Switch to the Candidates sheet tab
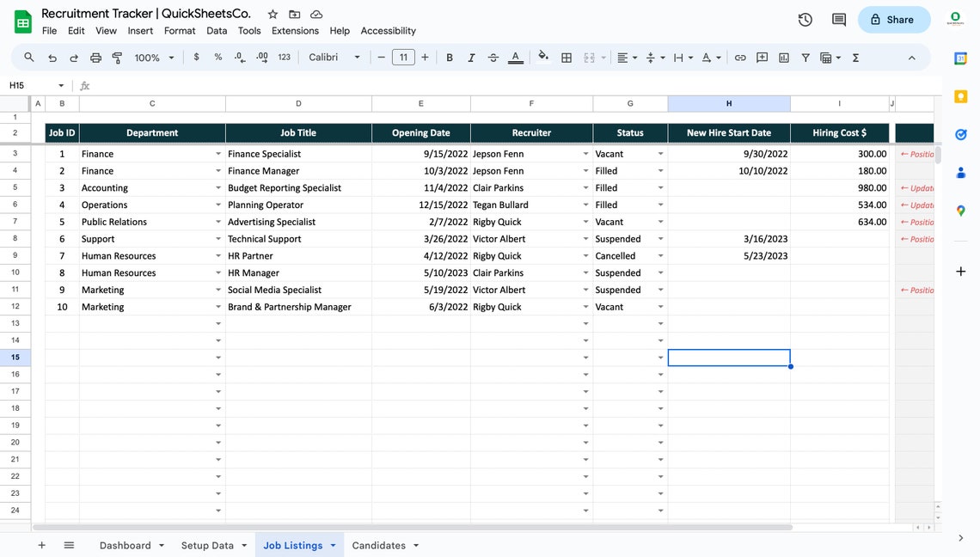980x557 pixels. pyautogui.click(x=378, y=545)
